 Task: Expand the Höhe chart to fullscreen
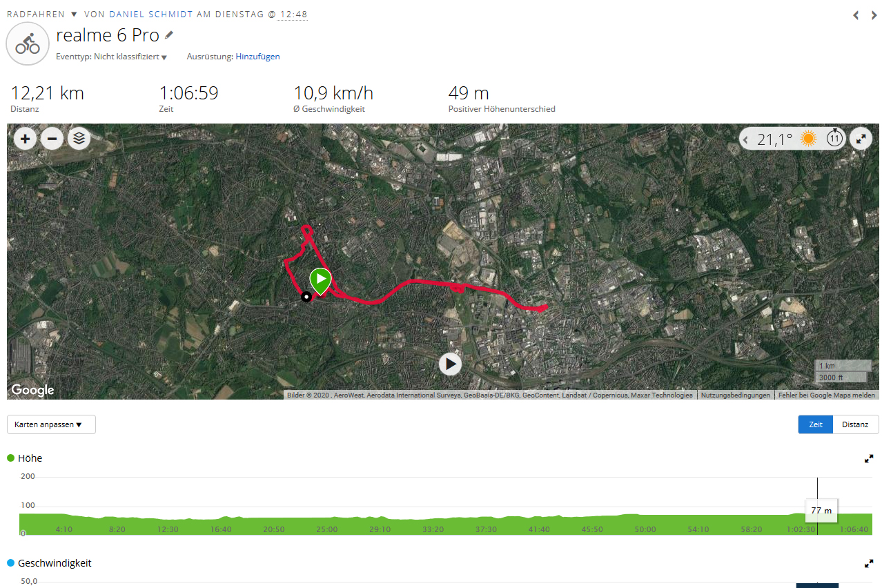pyautogui.click(x=869, y=458)
